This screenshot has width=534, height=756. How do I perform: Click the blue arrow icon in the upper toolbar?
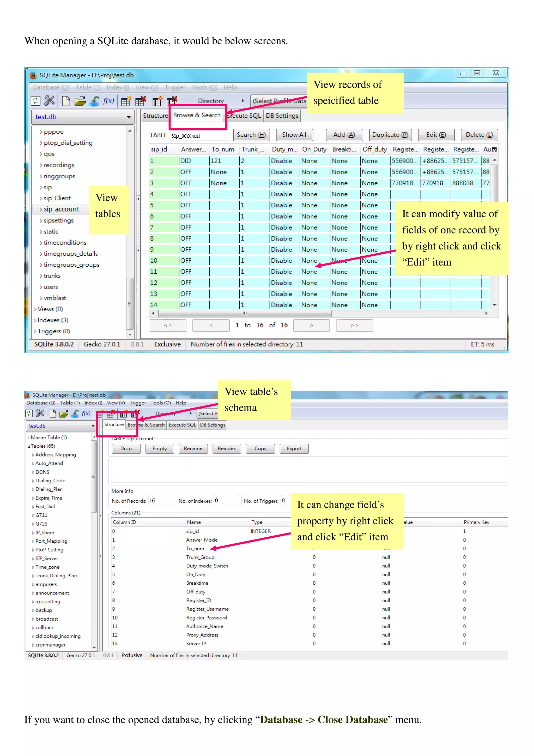tap(94, 101)
